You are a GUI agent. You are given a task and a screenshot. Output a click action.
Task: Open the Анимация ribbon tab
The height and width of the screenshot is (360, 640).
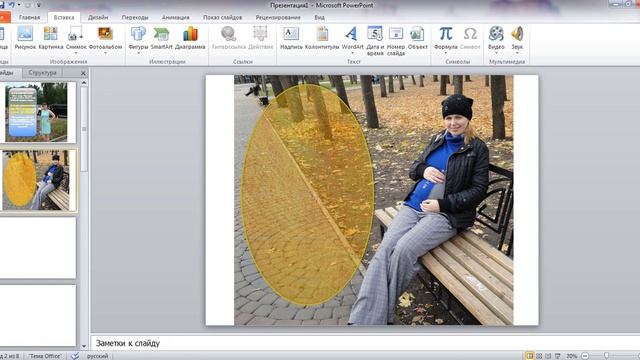[x=176, y=17]
